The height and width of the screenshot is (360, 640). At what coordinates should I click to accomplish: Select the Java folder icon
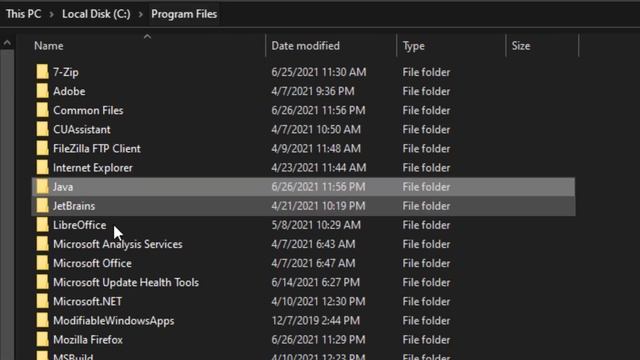click(x=42, y=187)
